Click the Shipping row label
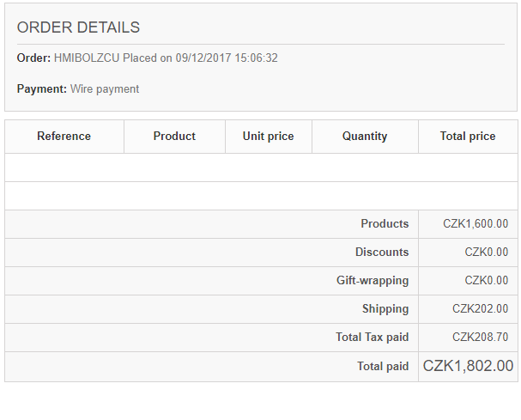The image size is (521, 420). pyautogui.click(x=385, y=309)
